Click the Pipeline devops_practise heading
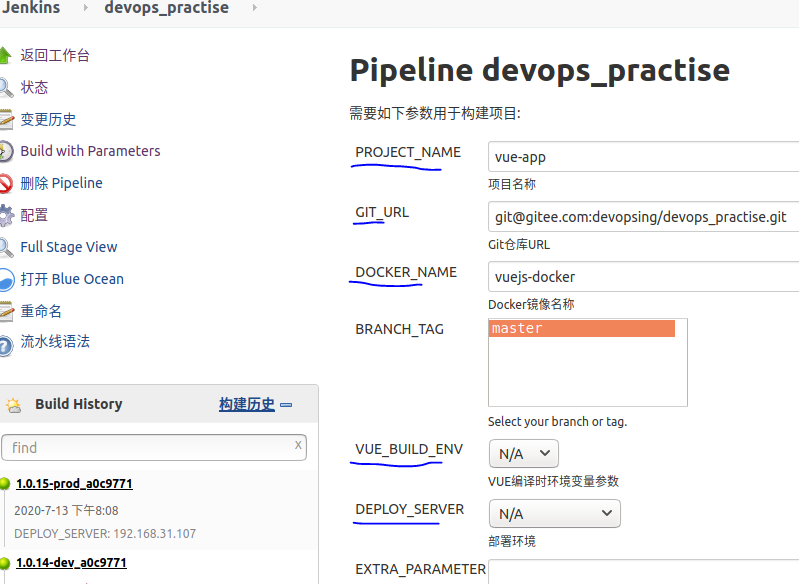Screen dimensions: 799x584 pyautogui.click(x=540, y=71)
